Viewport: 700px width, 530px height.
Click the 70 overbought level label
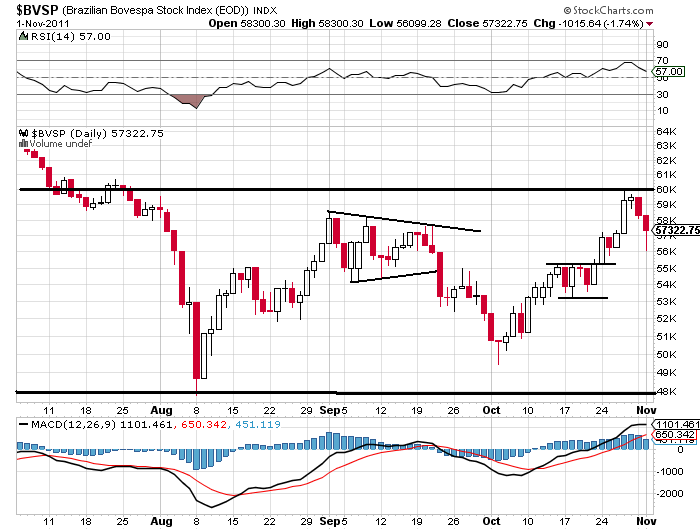click(662, 60)
